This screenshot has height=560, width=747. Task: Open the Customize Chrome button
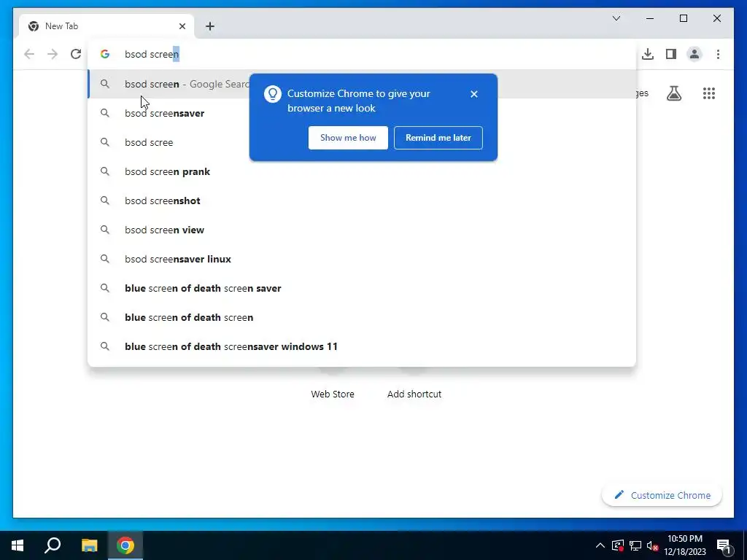[662, 495]
